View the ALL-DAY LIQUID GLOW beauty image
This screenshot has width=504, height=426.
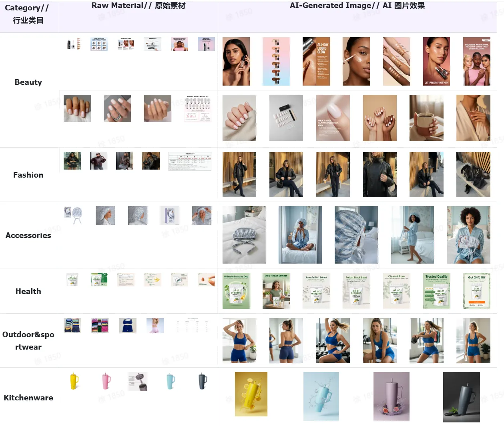tap(316, 61)
